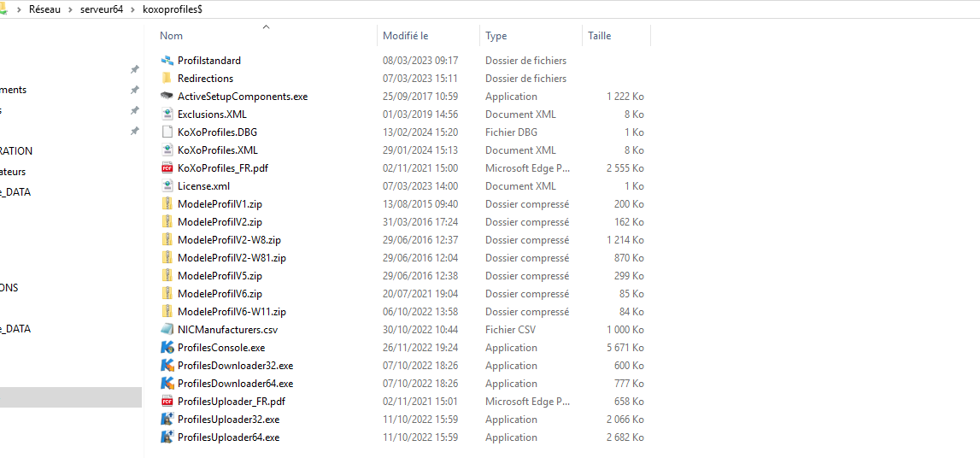Click the Exclusions.XML file icon
Image resolution: width=980 pixels, height=458 pixels.
167,114
